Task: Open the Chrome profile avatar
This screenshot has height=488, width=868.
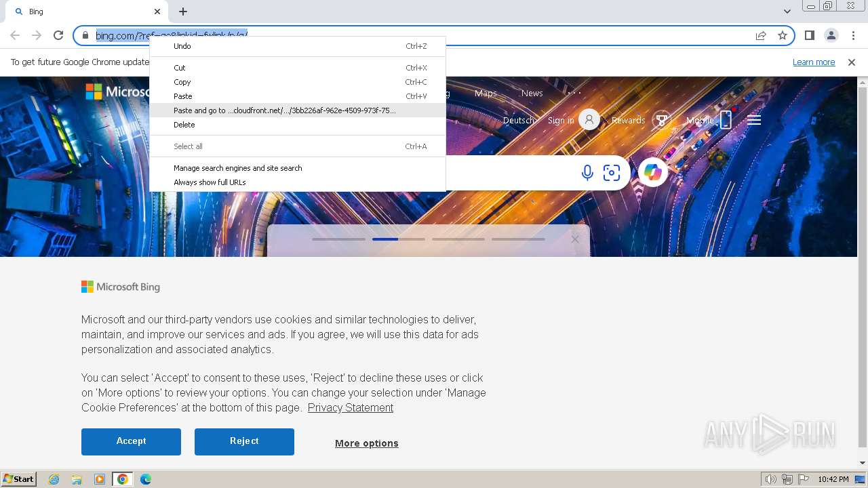Action: (831, 35)
